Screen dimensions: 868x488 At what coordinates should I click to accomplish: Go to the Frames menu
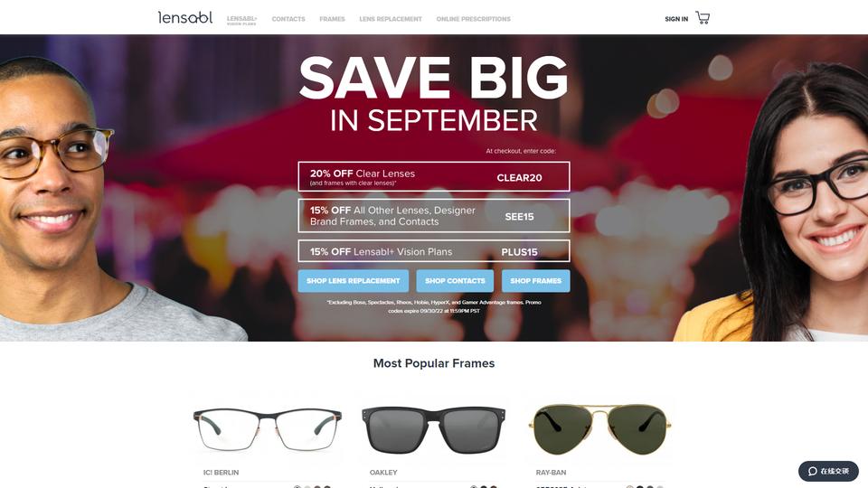click(x=332, y=19)
